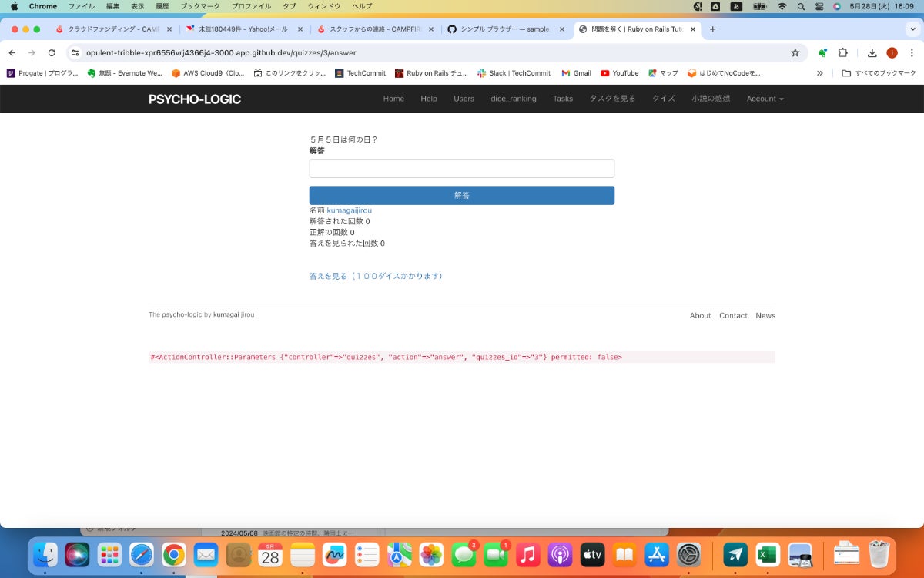This screenshot has width=924, height=578.
Task: Launch Safari from the dock
Action: tap(141, 554)
